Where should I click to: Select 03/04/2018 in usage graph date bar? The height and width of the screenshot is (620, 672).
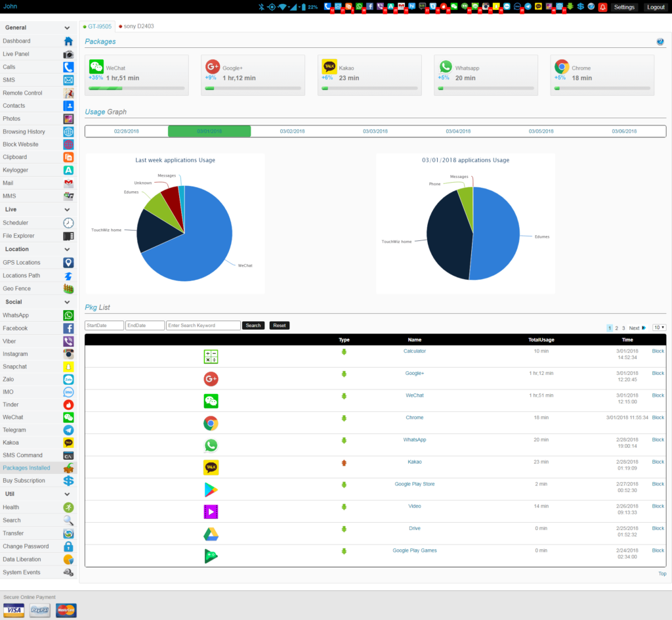[x=458, y=131]
